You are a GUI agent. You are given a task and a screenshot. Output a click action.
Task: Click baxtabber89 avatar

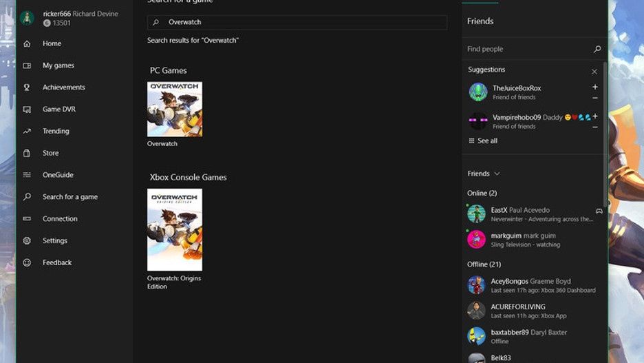pyautogui.click(x=476, y=336)
